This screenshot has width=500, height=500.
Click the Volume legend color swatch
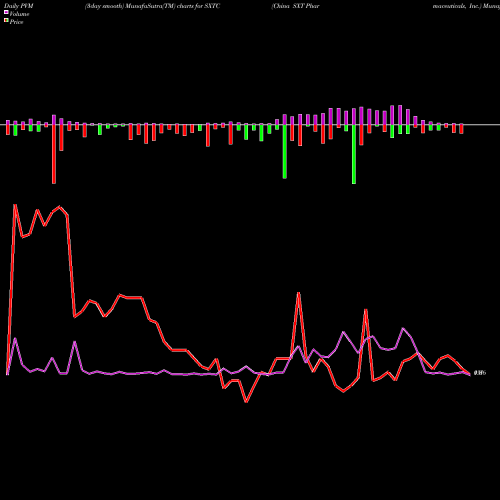pos(6,12)
